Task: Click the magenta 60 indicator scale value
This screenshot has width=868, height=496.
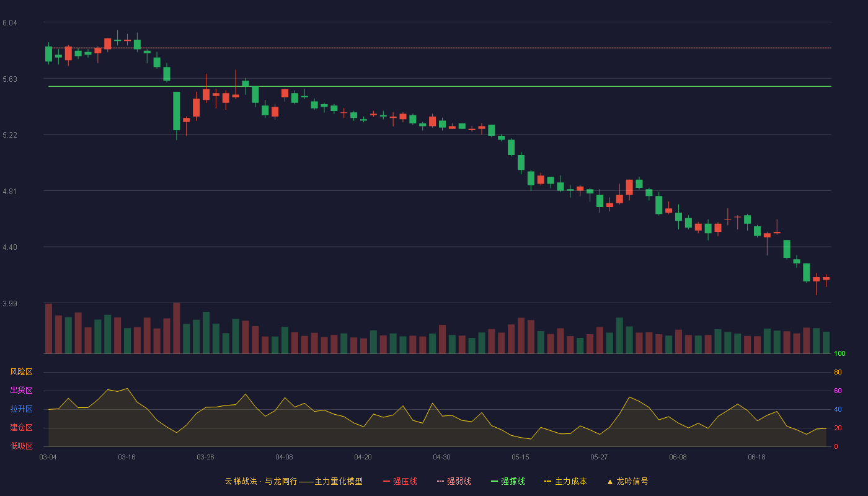Action: [838, 391]
